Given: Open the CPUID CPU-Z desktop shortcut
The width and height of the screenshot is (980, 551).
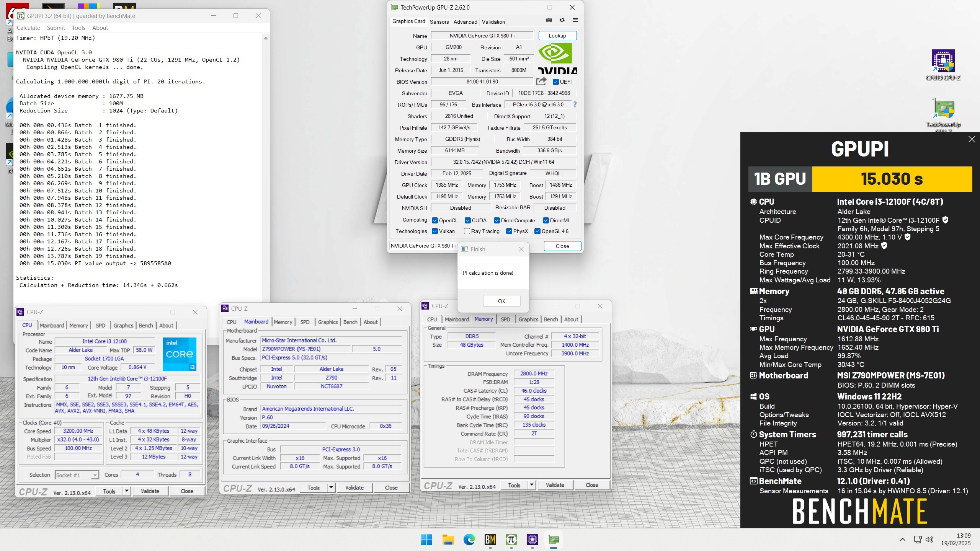Looking at the screenshot, I should pos(943,65).
